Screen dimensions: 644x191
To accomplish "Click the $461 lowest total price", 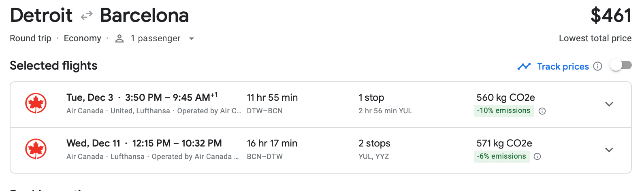I will point(610,16).
